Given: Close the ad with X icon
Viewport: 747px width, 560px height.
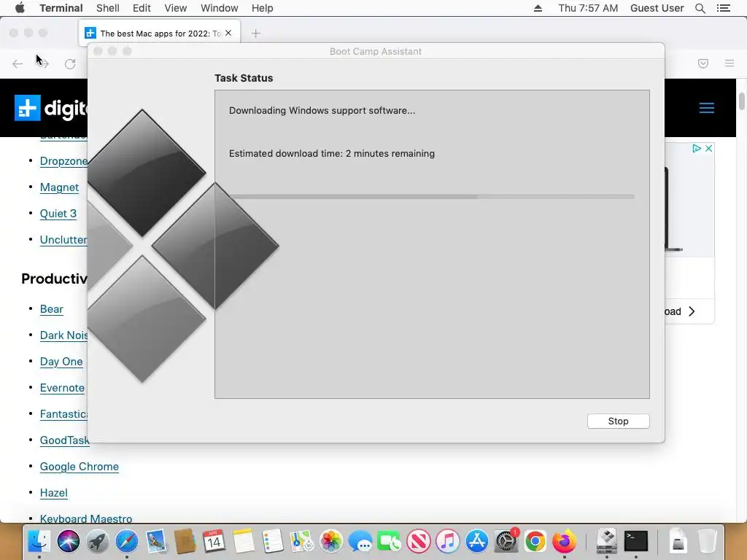Looking at the screenshot, I should pyautogui.click(x=708, y=149).
